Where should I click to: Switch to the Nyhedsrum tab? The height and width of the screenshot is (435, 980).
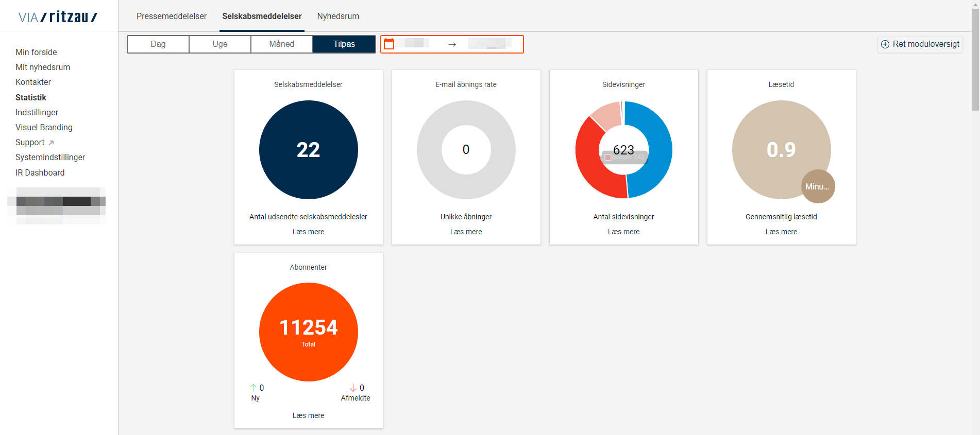click(x=338, y=16)
